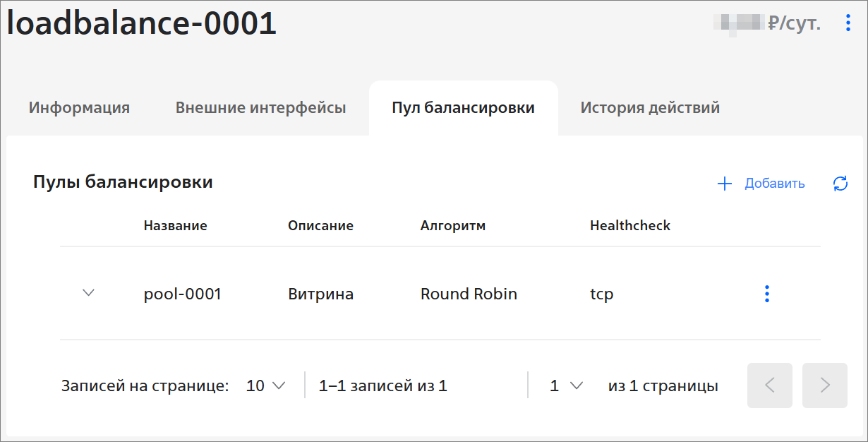
Task: Select the Пул балансировки tab
Action: 464,108
